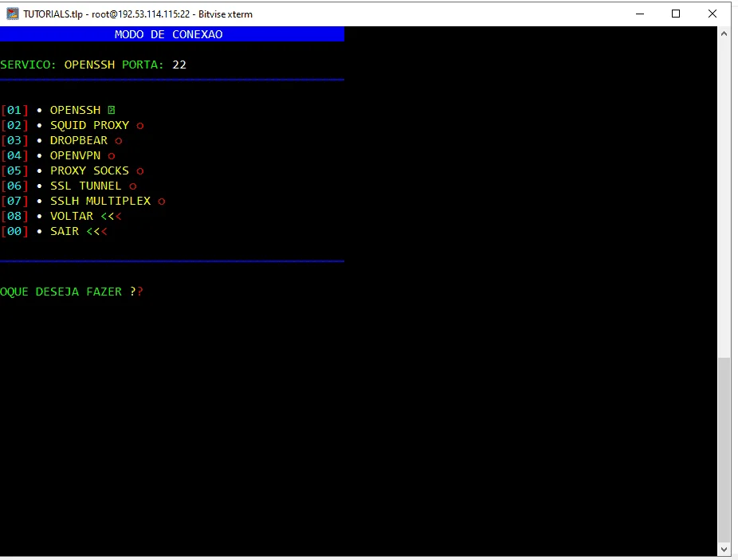
Task: Maximize the Bitvise xterm window
Action: click(x=676, y=14)
